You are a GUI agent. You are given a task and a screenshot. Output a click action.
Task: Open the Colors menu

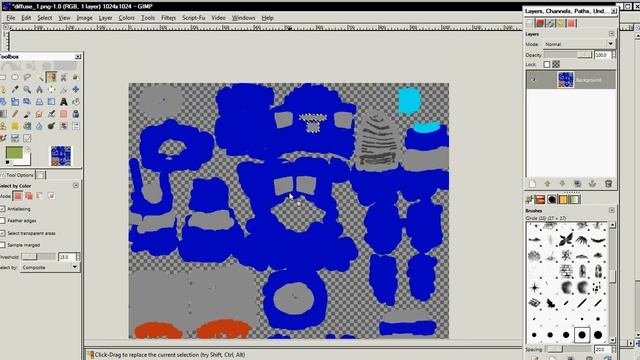pos(127,18)
